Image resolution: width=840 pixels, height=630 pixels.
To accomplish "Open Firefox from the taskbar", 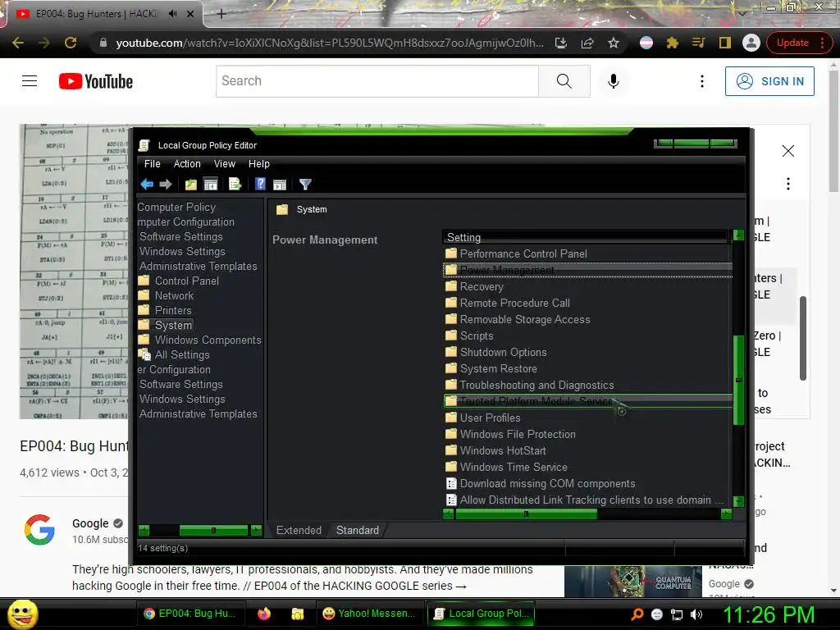I will [x=264, y=614].
